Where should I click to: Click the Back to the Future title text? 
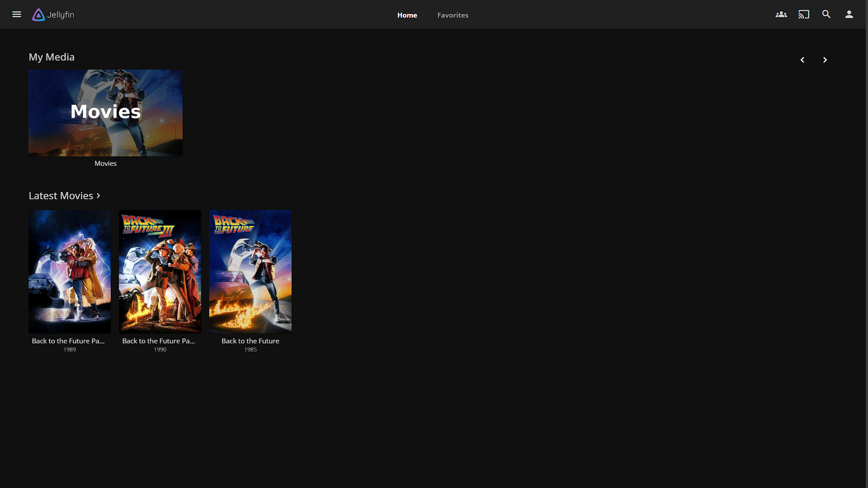[250, 341]
